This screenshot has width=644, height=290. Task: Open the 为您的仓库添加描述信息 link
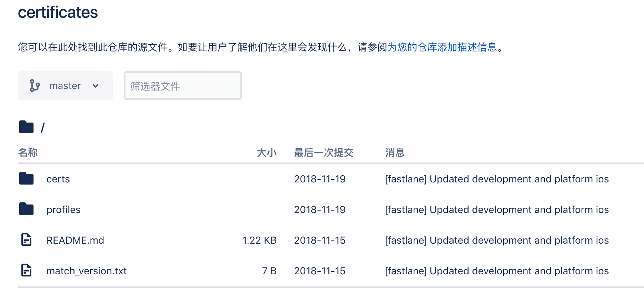pos(442,47)
